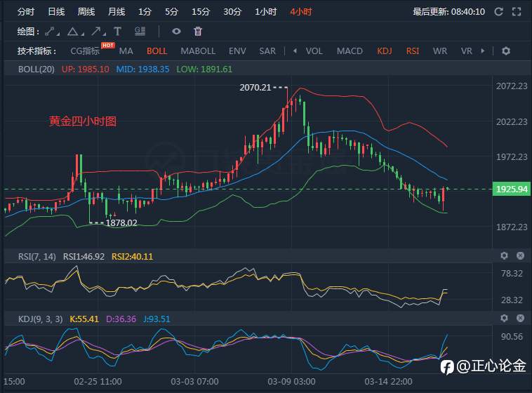Click the KDJ(9, 3, 3) label
Image resolution: width=532 pixels, height=393 pixels.
click(x=41, y=319)
